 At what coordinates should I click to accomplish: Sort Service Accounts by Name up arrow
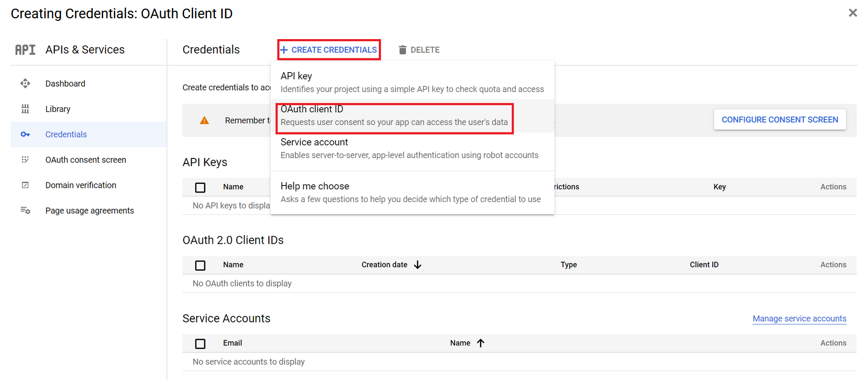coord(480,343)
